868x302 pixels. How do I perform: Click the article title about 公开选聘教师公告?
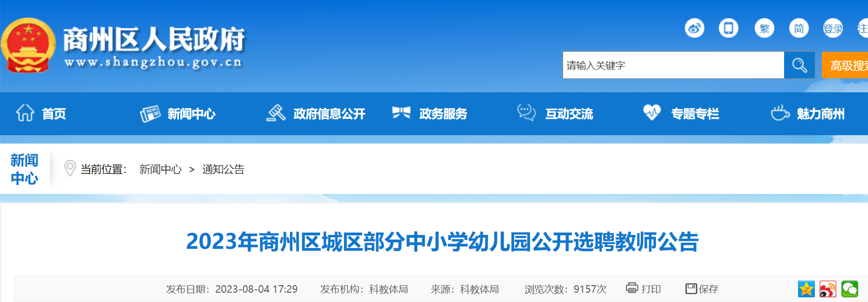pyautogui.click(x=442, y=241)
